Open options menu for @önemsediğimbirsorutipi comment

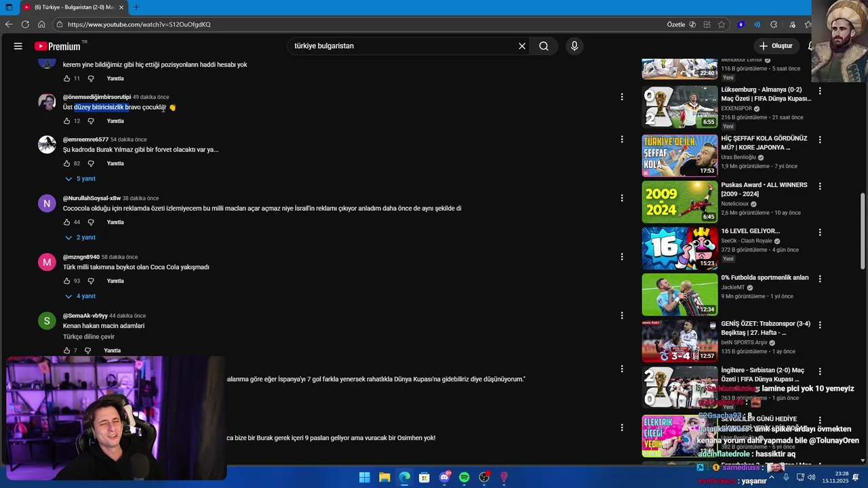622,97
